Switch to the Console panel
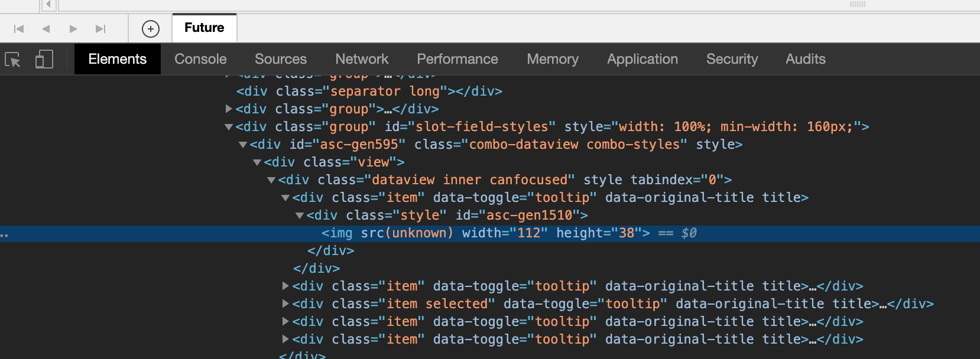 tap(200, 59)
